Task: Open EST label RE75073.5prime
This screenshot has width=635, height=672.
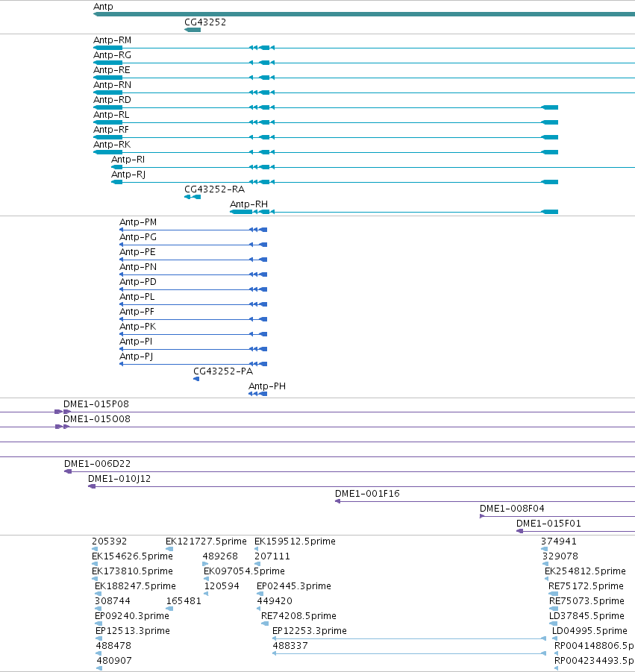Action: (x=586, y=601)
